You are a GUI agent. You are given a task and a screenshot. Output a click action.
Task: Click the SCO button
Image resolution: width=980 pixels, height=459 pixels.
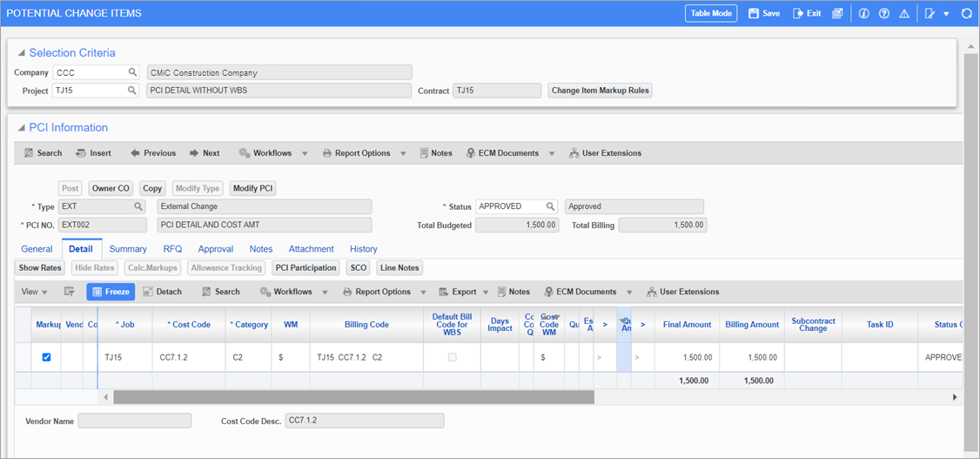(x=358, y=268)
